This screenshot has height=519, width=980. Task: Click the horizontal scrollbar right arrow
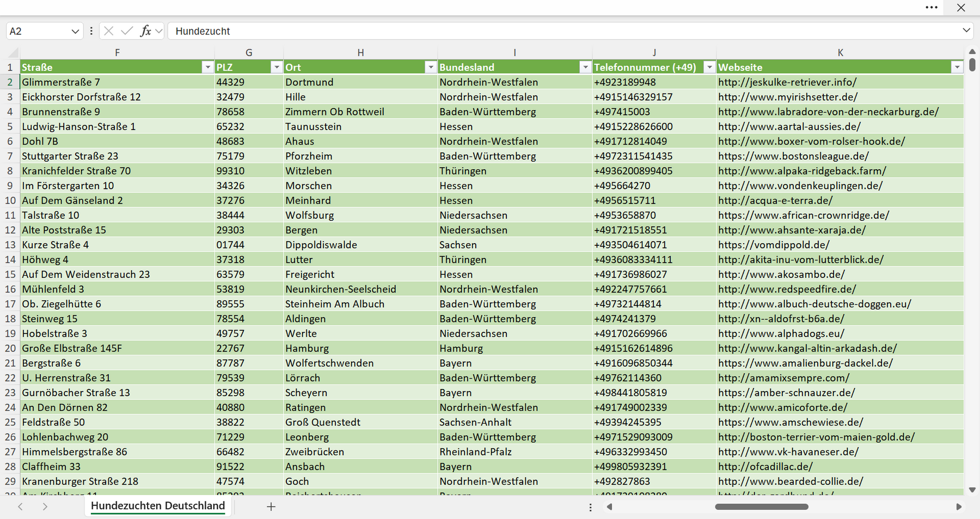tap(959, 506)
